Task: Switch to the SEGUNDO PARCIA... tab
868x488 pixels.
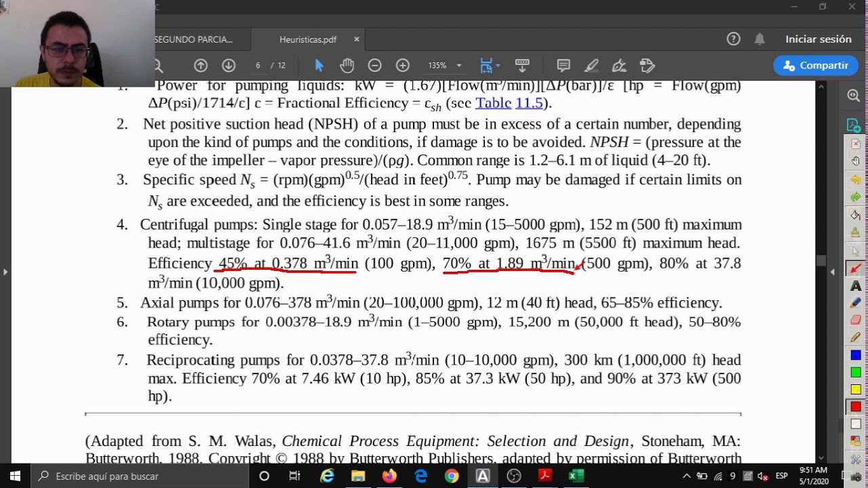Action: (x=193, y=39)
